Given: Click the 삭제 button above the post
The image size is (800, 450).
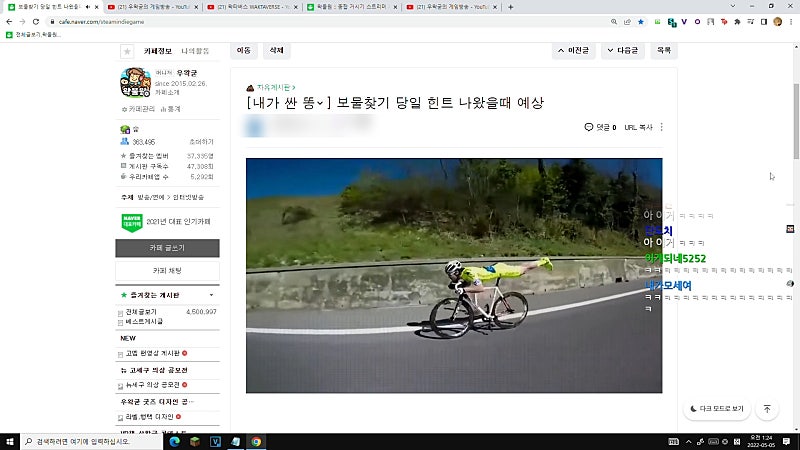Looking at the screenshot, I should click(277, 50).
